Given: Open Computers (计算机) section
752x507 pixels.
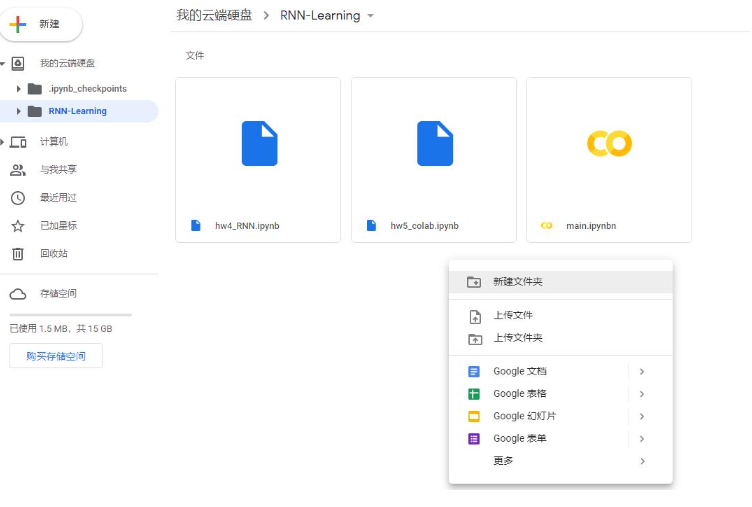Looking at the screenshot, I should click(54, 142).
